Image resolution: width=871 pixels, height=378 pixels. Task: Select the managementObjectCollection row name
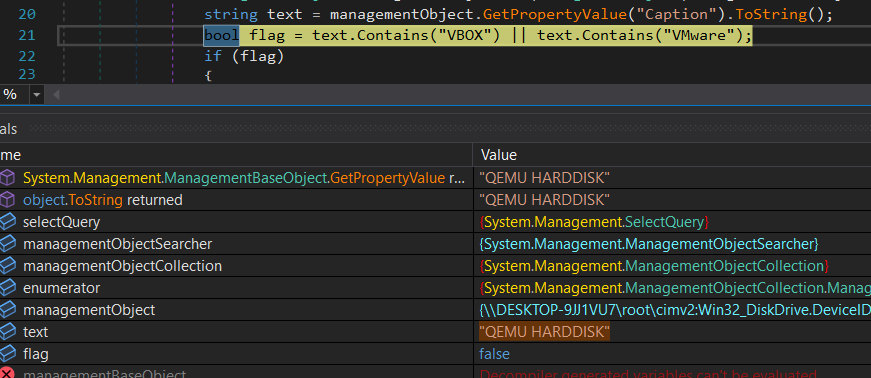122,266
